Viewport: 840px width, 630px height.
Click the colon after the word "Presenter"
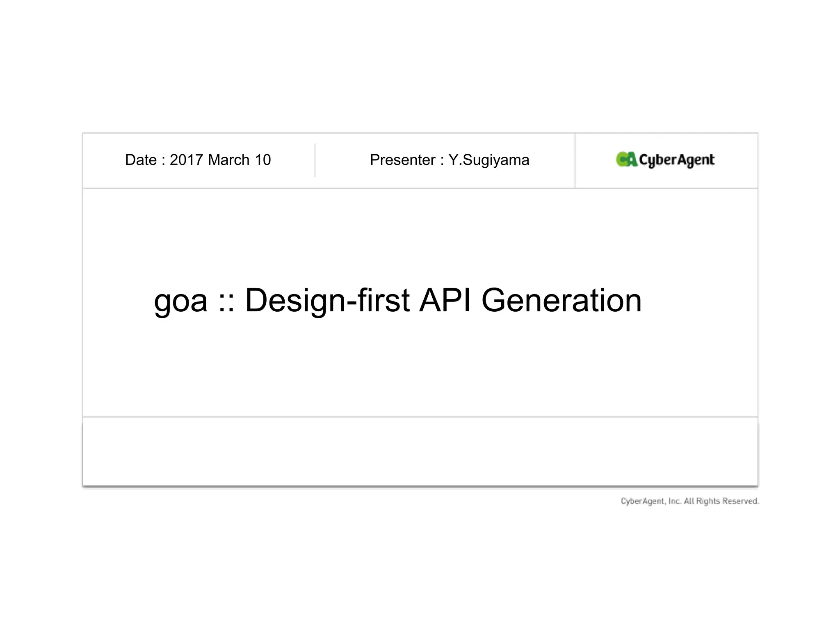click(442, 161)
